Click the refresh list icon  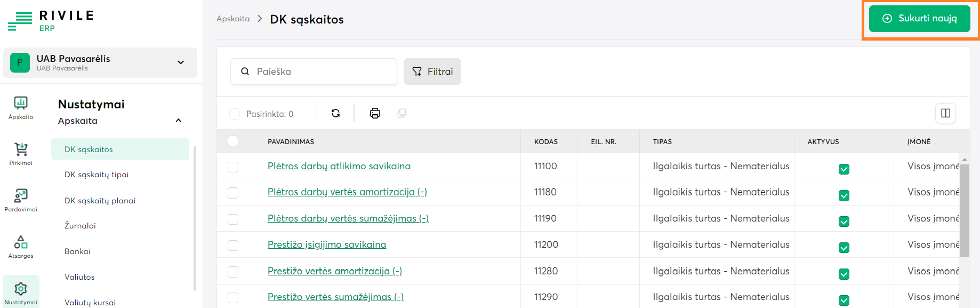point(335,113)
